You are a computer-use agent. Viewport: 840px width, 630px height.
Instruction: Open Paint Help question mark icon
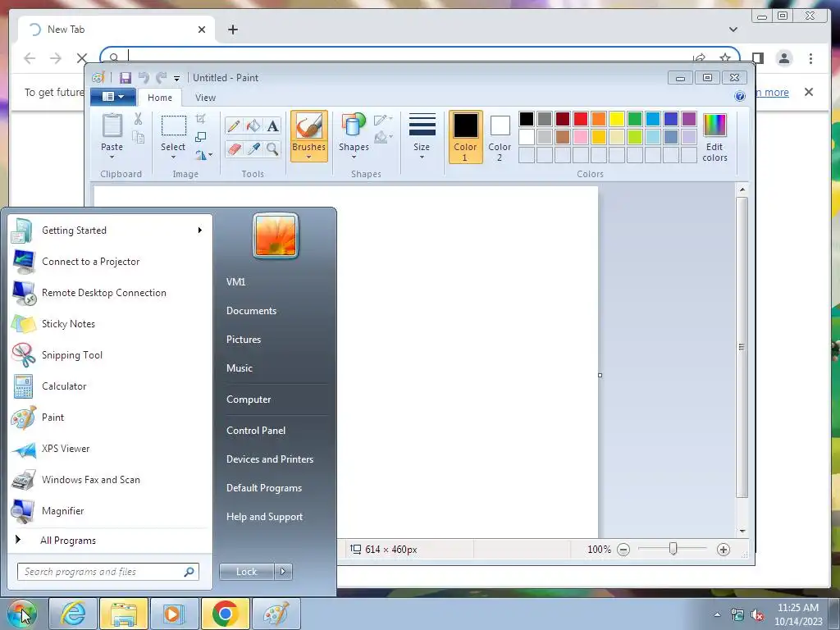[740, 96]
